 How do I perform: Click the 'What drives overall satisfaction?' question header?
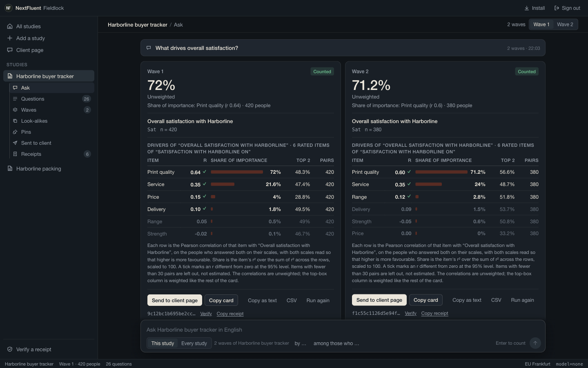coord(343,48)
